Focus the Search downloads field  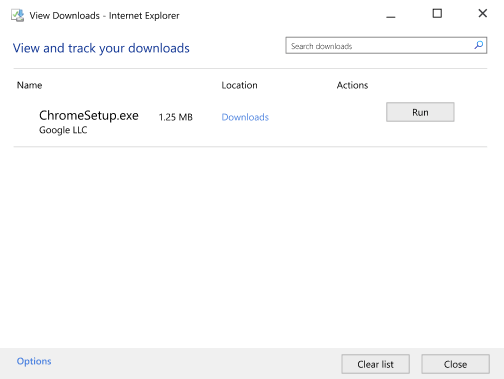coord(386,46)
